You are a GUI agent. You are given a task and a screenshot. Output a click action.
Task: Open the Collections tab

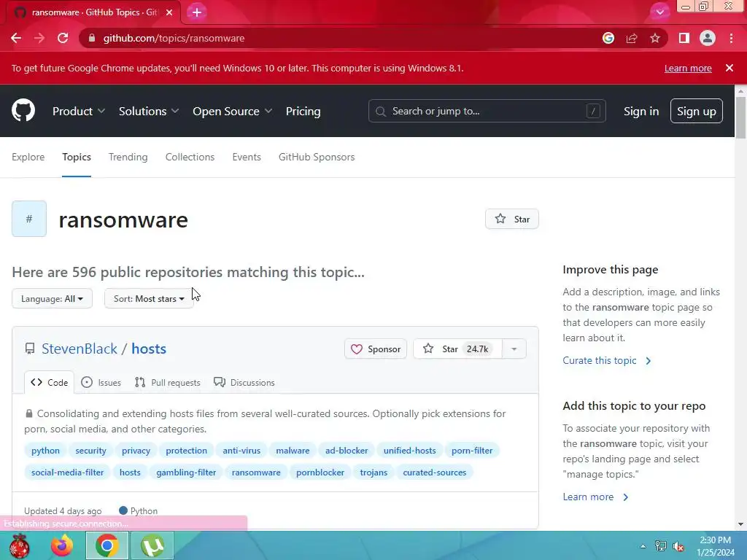(x=190, y=157)
